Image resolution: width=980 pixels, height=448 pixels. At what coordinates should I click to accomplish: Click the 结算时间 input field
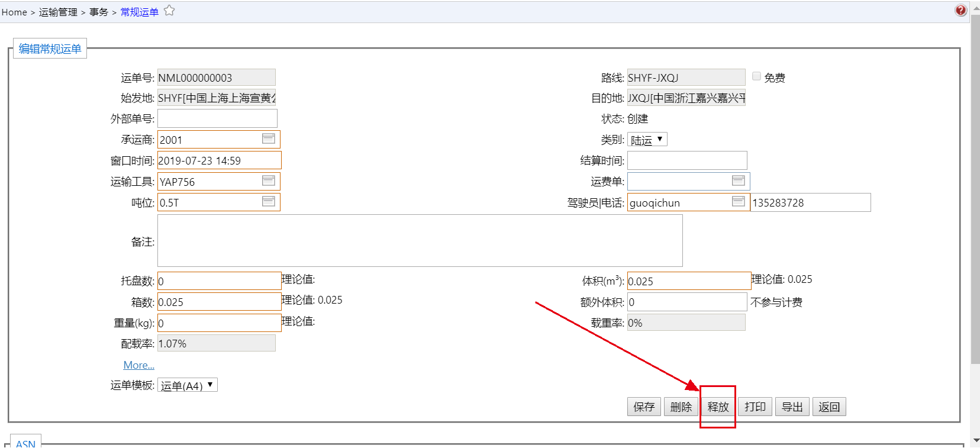coord(687,160)
